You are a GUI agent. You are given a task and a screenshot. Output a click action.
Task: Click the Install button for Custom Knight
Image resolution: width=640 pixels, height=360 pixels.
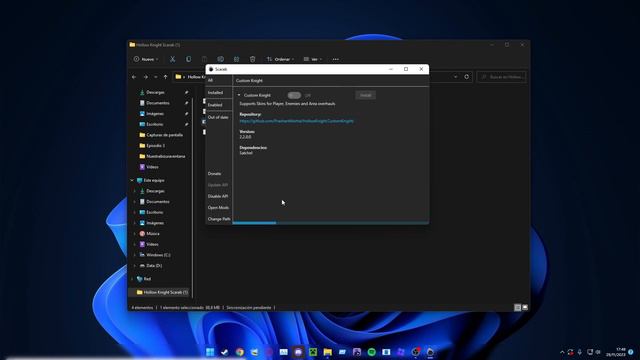click(365, 95)
